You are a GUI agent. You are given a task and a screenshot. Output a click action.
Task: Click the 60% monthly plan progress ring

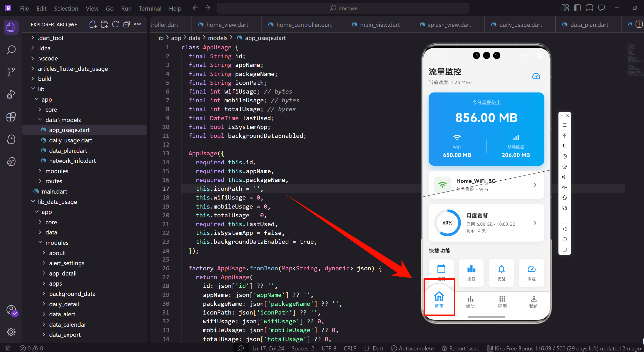click(x=448, y=223)
